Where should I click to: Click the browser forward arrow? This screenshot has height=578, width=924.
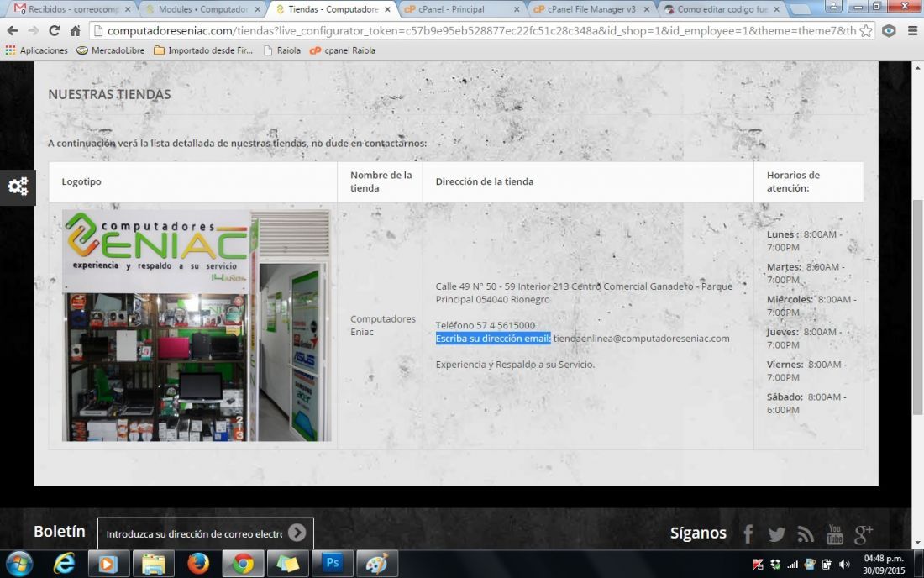pyautogui.click(x=33, y=30)
